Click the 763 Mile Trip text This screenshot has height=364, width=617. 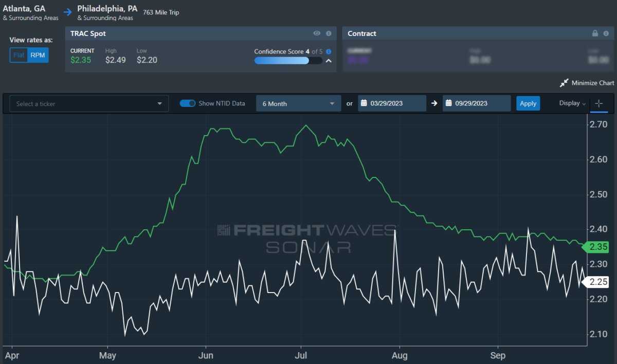click(x=161, y=12)
